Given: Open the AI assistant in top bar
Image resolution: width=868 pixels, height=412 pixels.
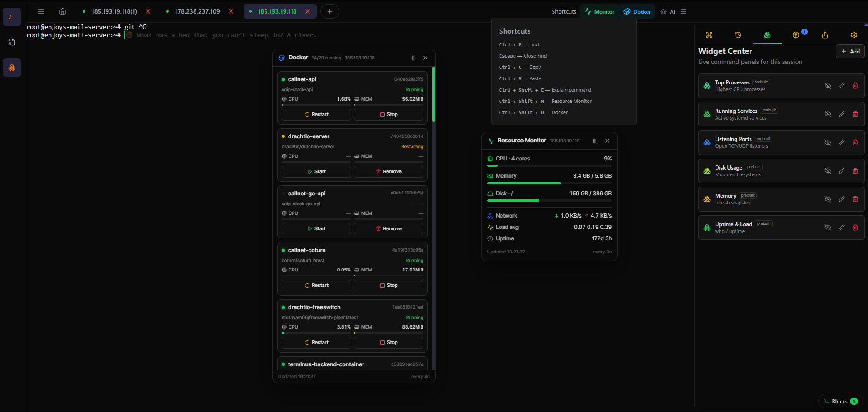Looking at the screenshot, I should point(668,11).
